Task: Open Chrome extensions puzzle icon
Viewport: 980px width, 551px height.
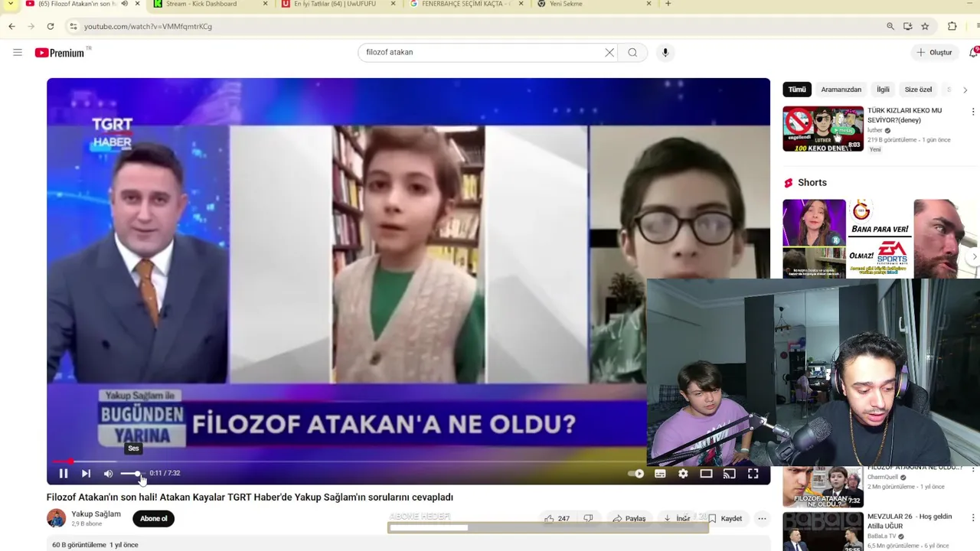Action: (x=952, y=26)
